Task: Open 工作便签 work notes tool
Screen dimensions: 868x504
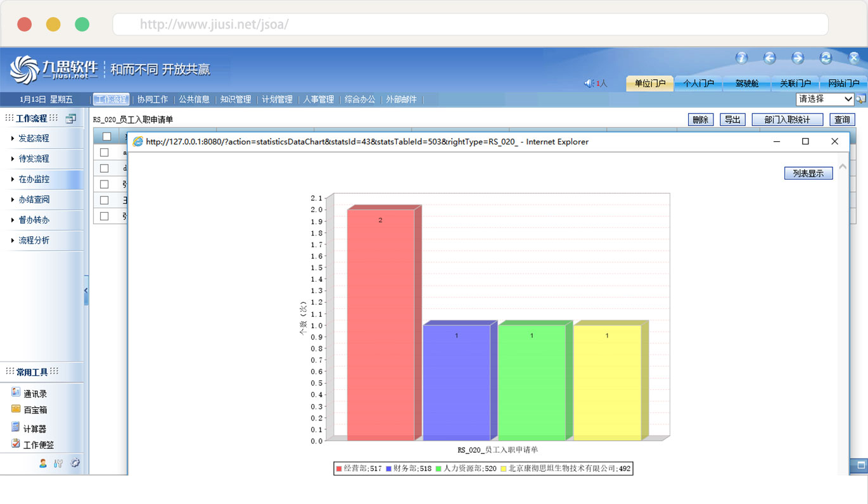Action: click(x=38, y=445)
